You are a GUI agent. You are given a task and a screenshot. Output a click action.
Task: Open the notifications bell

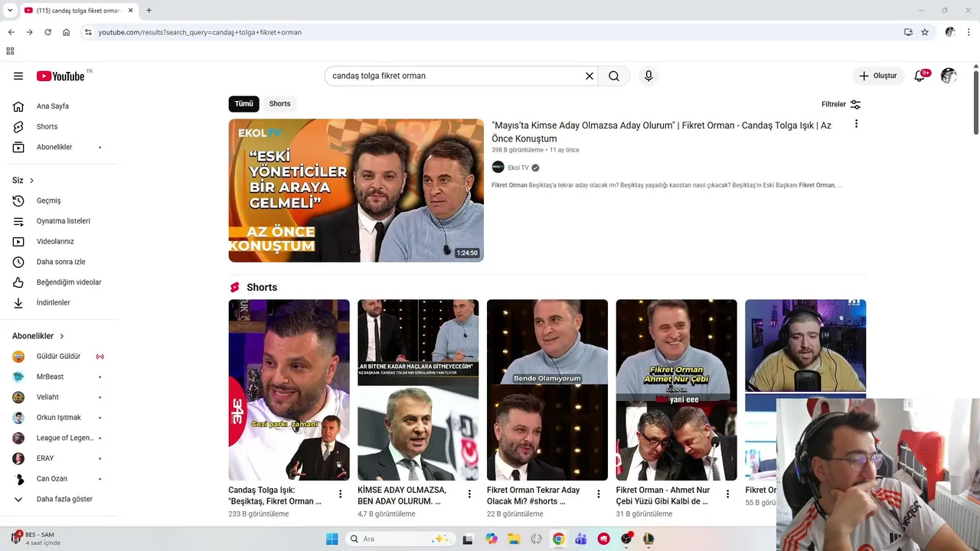pos(920,76)
